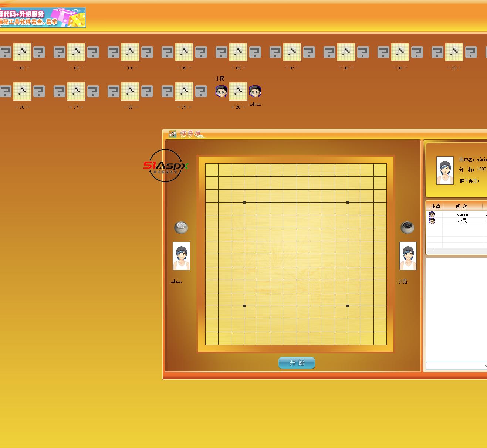This screenshot has height=448, width=487.
Task: Join the empty left seat at table 17
Action: click(x=59, y=91)
